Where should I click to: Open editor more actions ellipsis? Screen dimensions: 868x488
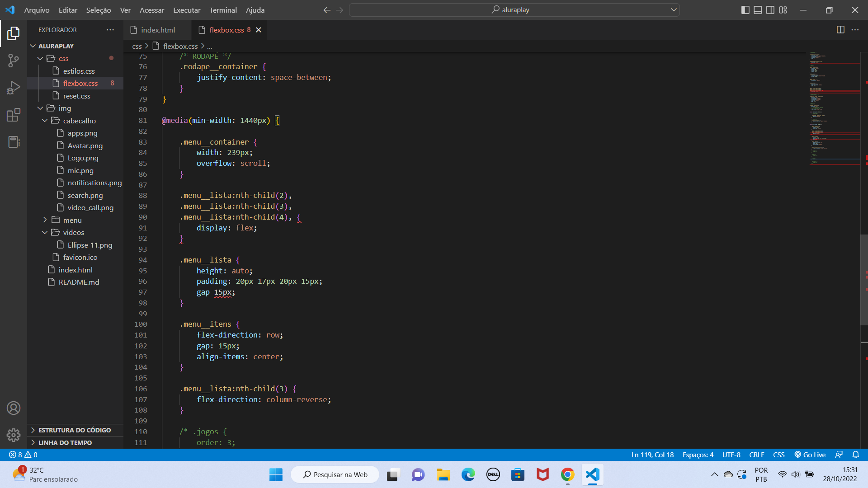point(855,30)
